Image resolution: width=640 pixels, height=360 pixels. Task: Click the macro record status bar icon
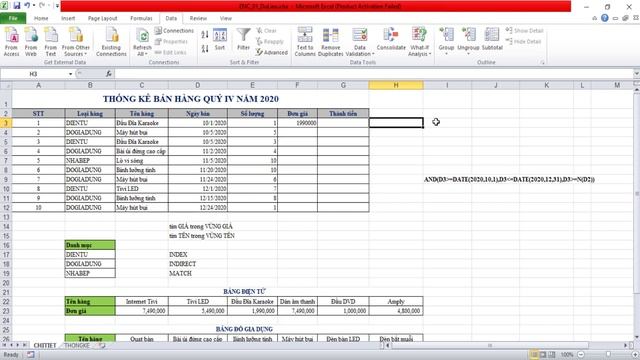pyautogui.click(x=31, y=354)
